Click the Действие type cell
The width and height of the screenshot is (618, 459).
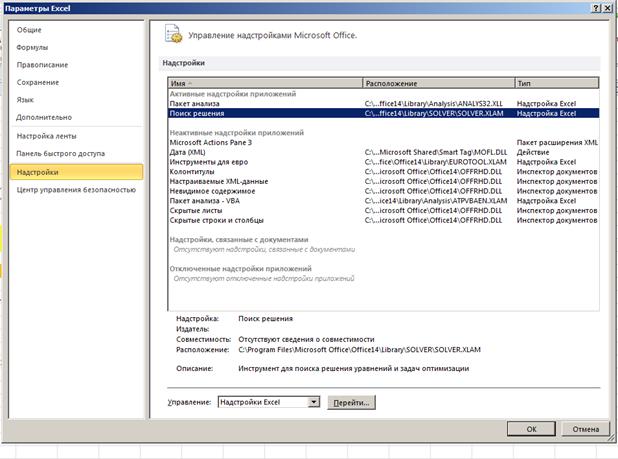pyautogui.click(x=532, y=152)
